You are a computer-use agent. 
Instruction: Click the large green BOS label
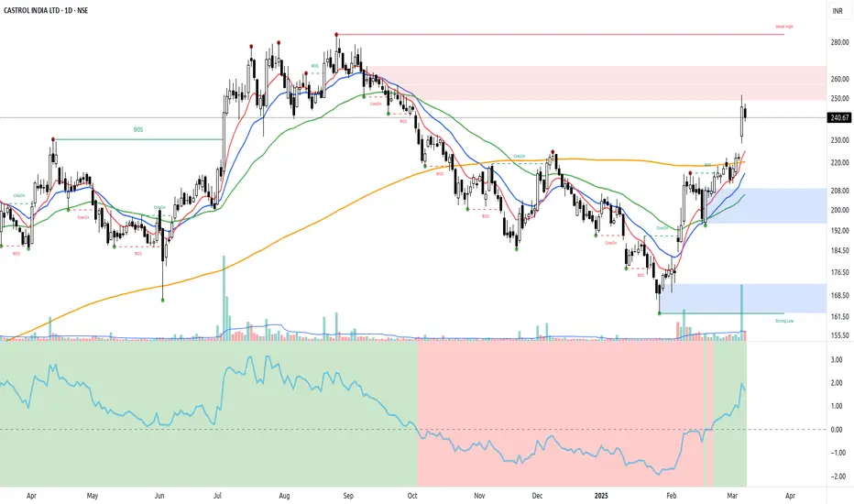pyautogui.click(x=138, y=130)
